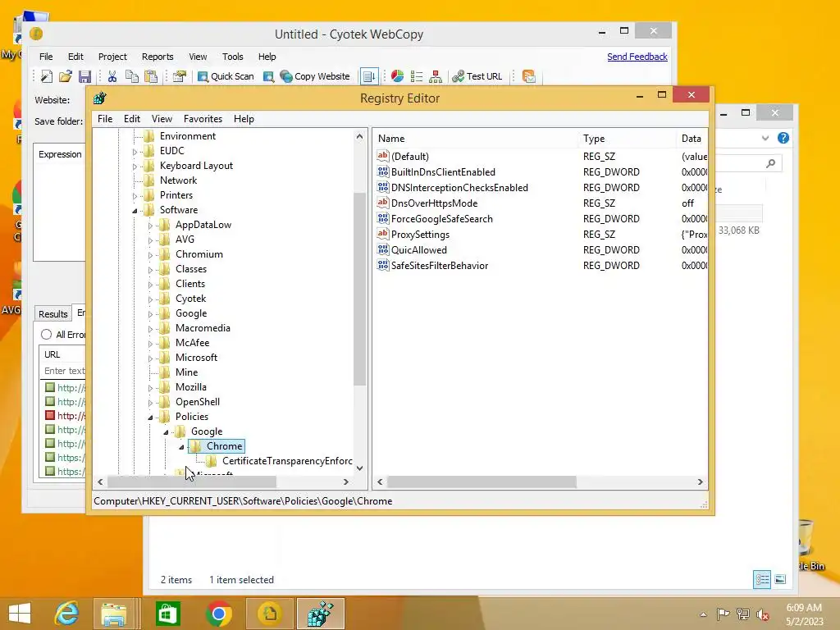Click DnsOverHttpsMode string value icon
The height and width of the screenshot is (630, 840).
click(x=382, y=203)
